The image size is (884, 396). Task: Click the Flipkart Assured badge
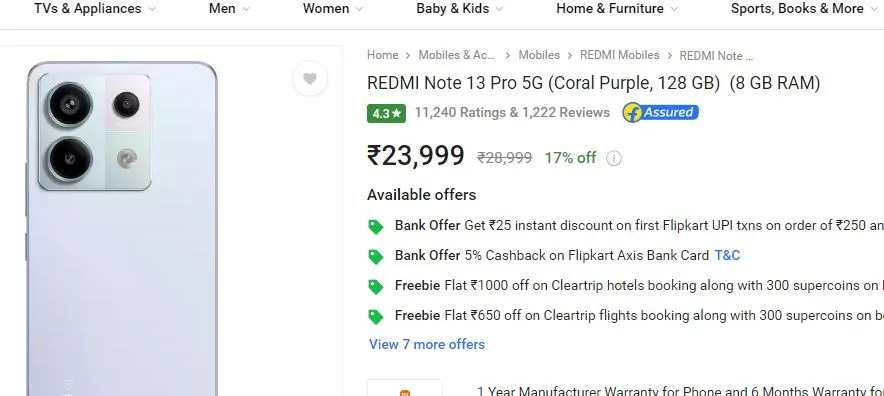tap(660, 112)
